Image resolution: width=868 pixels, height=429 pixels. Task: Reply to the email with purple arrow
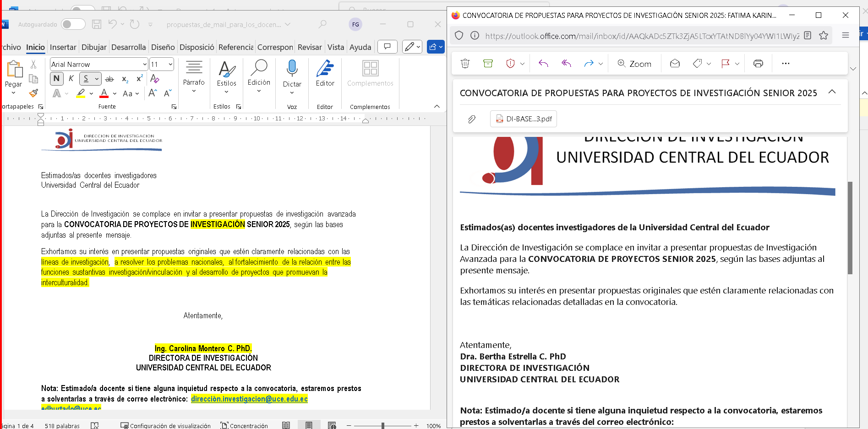543,63
